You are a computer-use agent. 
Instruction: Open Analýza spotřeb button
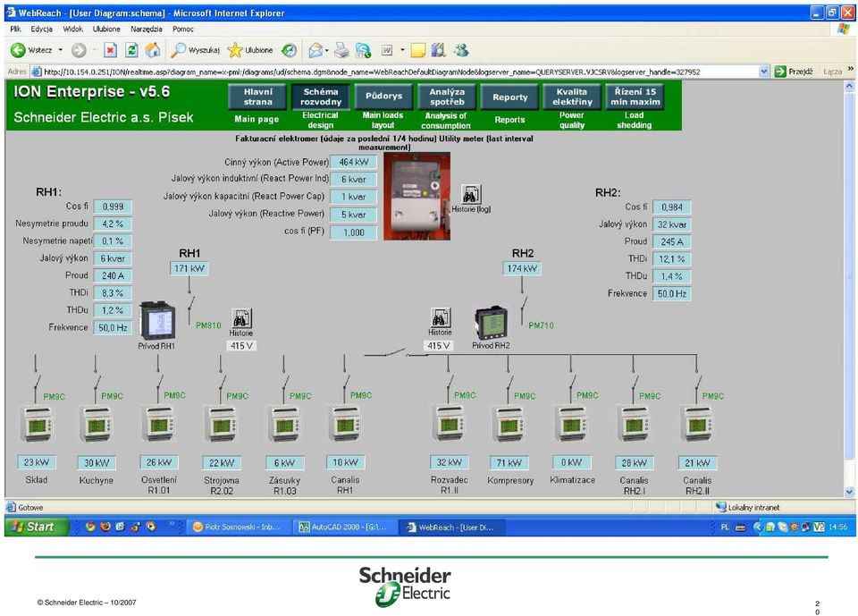tap(447, 97)
